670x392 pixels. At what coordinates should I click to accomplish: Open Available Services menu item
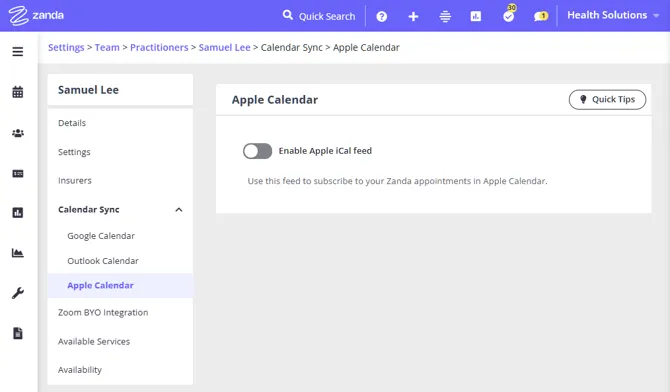click(x=94, y=342)
